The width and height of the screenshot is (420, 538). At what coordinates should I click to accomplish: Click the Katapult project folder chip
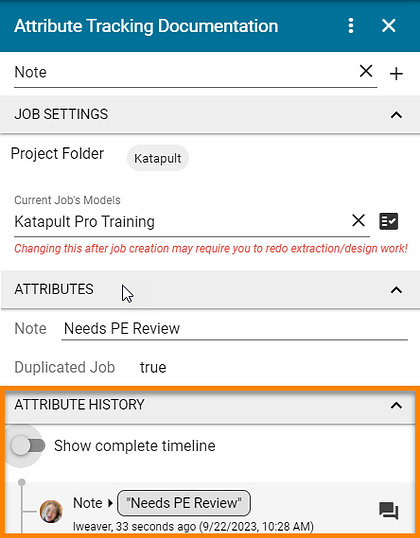[x=158, y=158]
